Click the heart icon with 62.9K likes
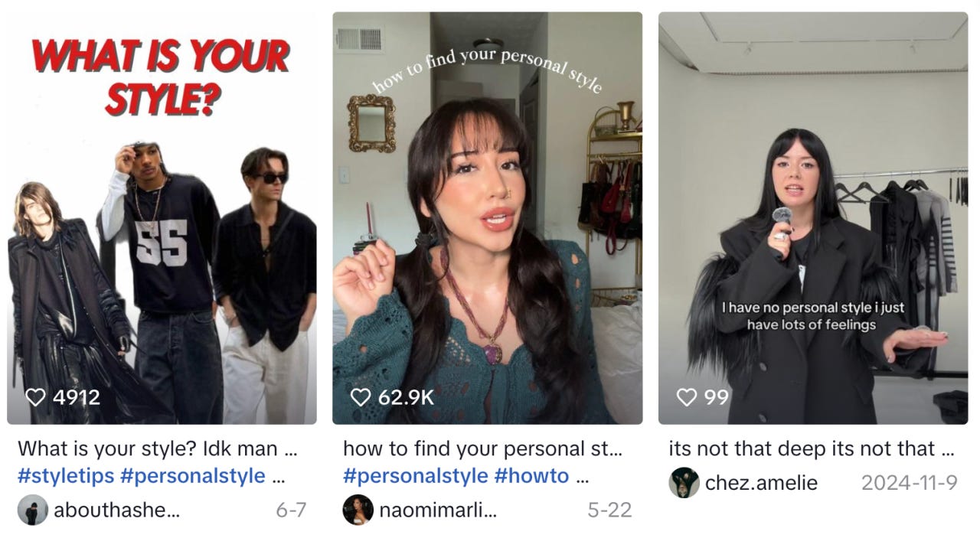 (x=361, y=397)
